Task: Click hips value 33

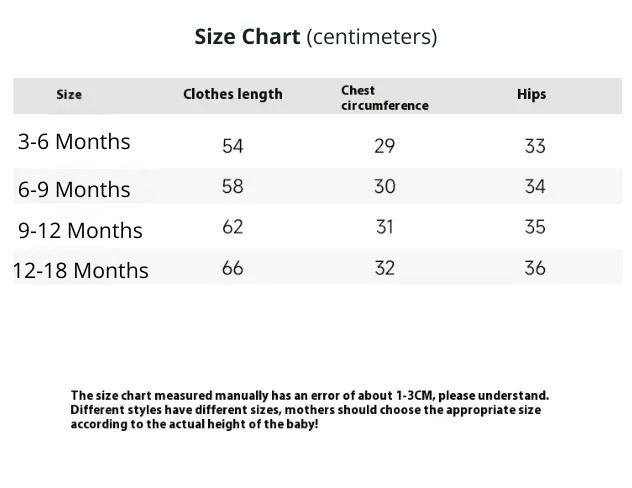Action: pos(535,146)
